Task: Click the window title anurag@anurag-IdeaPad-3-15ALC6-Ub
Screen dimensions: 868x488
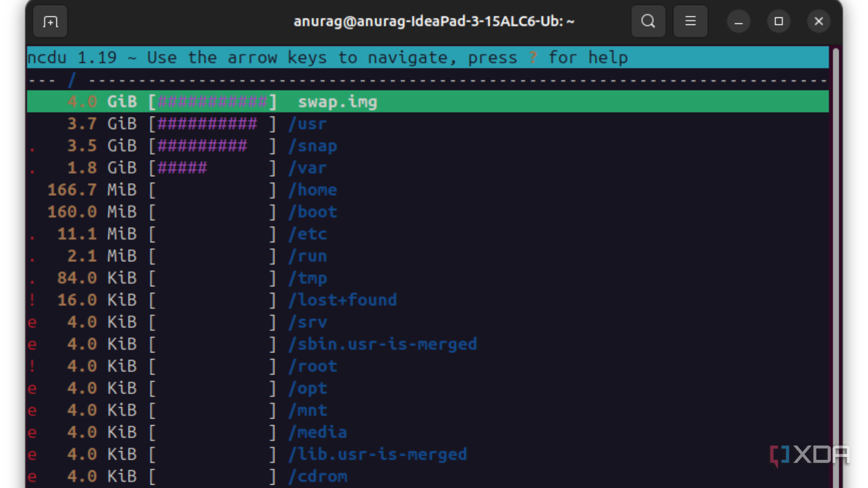Action: [x=433, y=21]
